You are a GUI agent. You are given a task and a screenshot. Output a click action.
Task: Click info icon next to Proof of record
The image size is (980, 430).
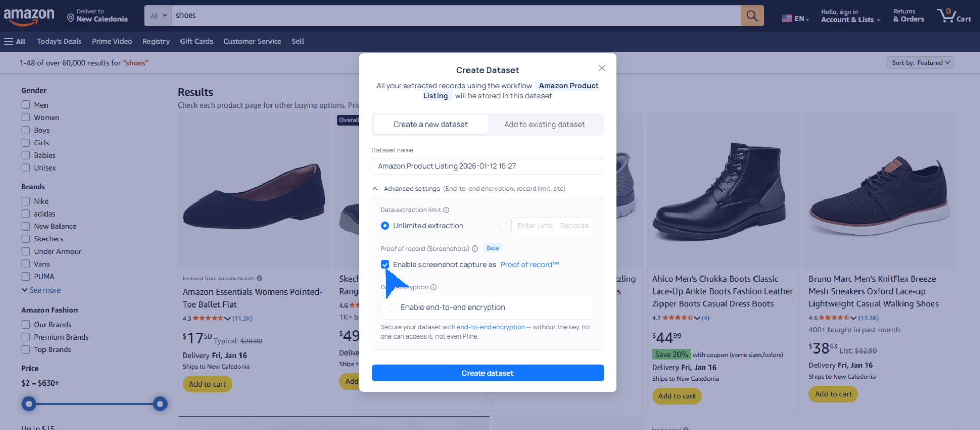click(475, 249)
